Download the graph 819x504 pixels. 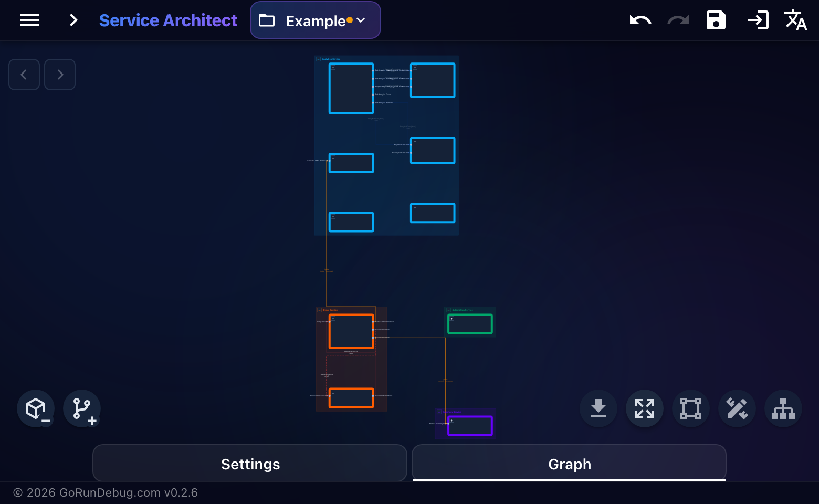(x=598, y=408)
